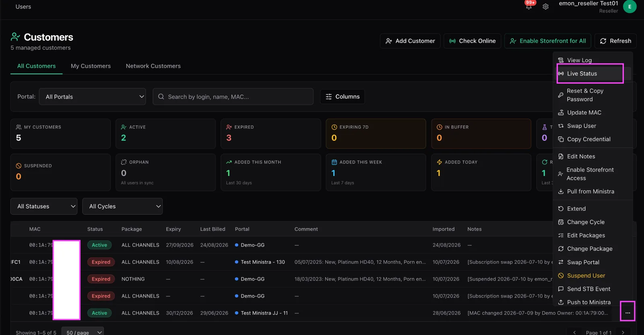The image size is (644, 335).
Task: Choose Suspend User in the menu
Action: click(x=593, y=275)
